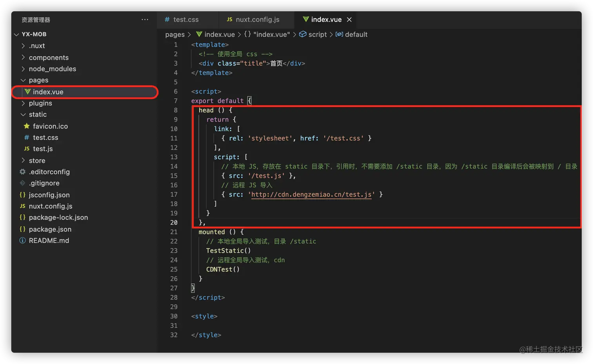Click the info icon of README.md
This screenshot has height=364, width=593.
tap(22, 240)
